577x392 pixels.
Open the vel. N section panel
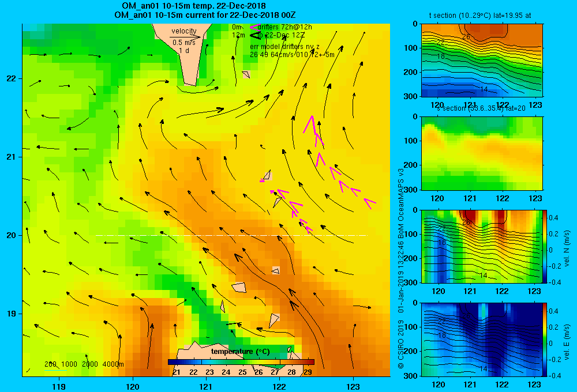pyautogui.click(x=482, y=246)
